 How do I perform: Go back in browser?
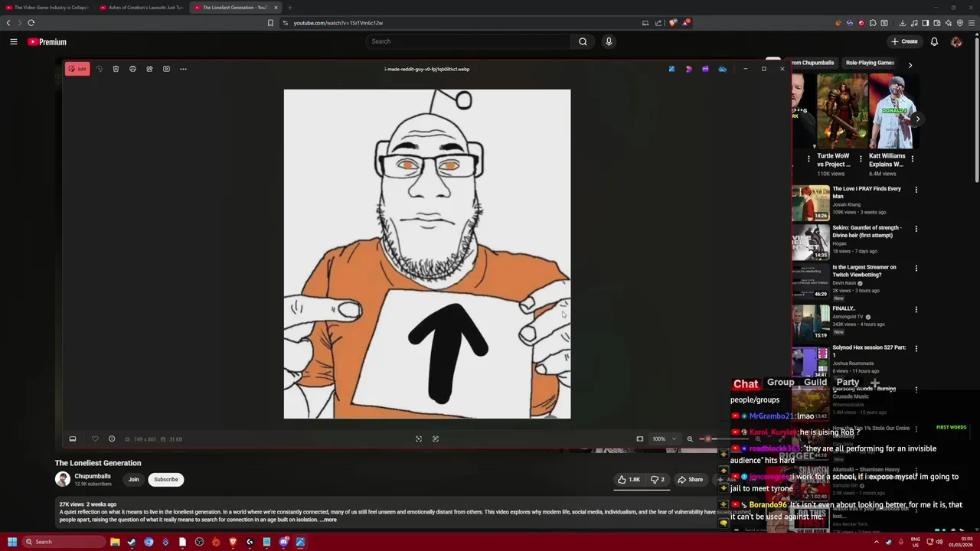click(8, 23)
